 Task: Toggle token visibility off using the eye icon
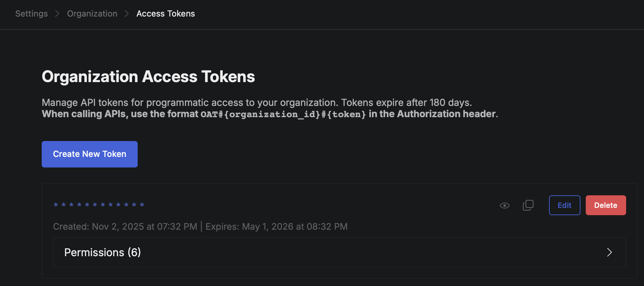coord(504,205)
